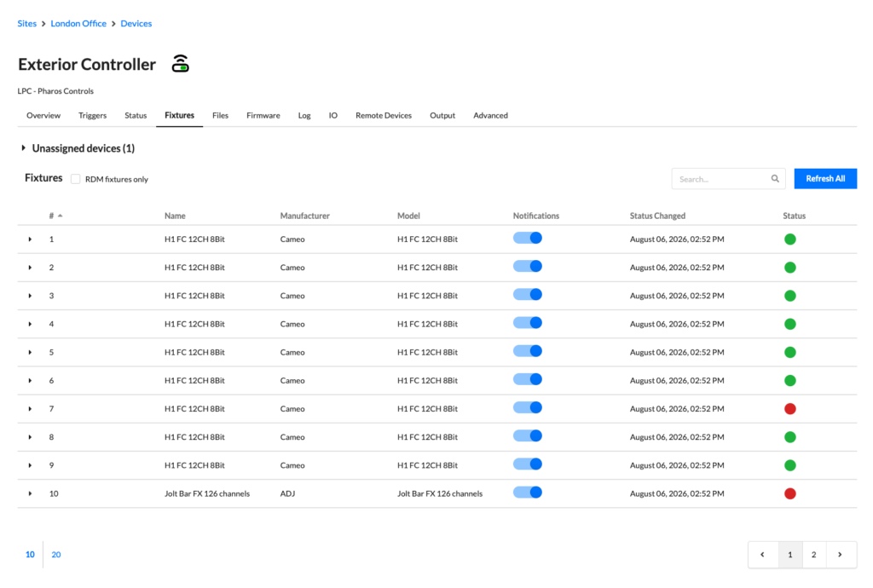Open London Office breadcrumb link
Screen dimensions: 873x588
tap(78, 23)
